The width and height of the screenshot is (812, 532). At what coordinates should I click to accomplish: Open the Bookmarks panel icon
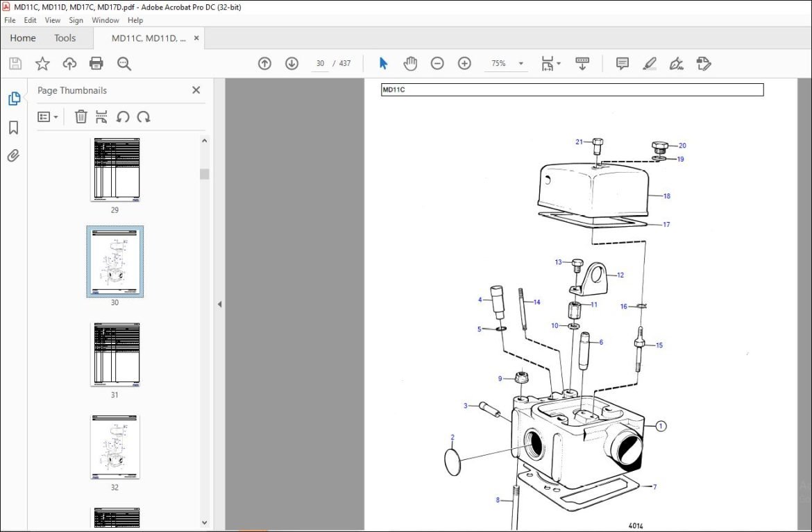pyautogui.click(x=14, y=128)
